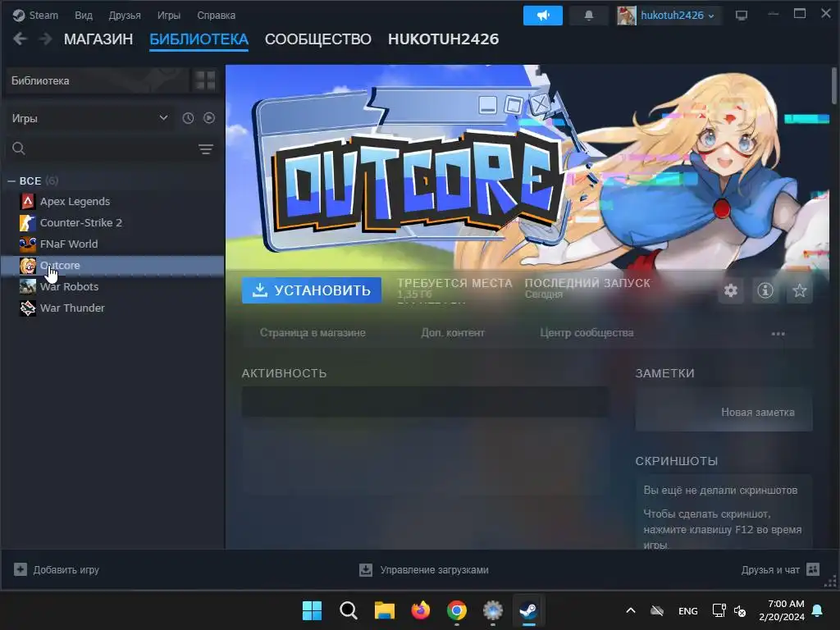The image size is (840, 630).
Task: Open Firefox from taskbar
Action: [x=421, y=610]
